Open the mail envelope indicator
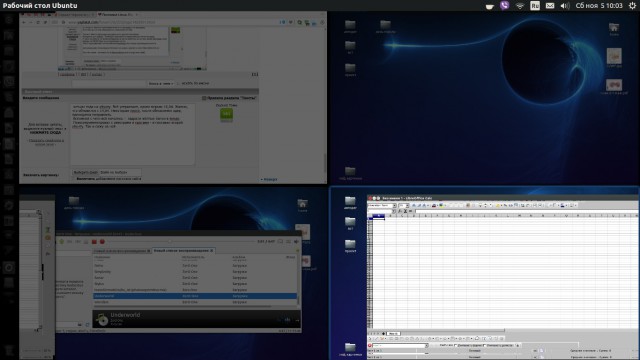Screen dimensions: 640x360 coord(550,6)
